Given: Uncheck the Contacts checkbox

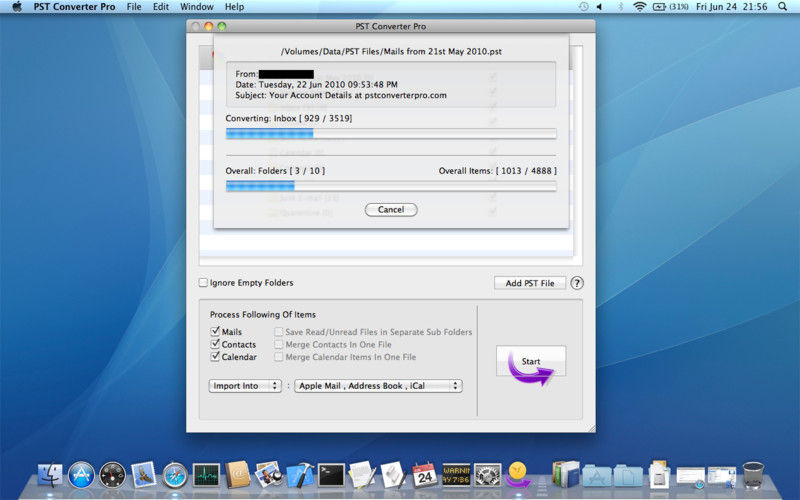Looking at the screenshot, I should pyautogui.click(x=215, y=344).
